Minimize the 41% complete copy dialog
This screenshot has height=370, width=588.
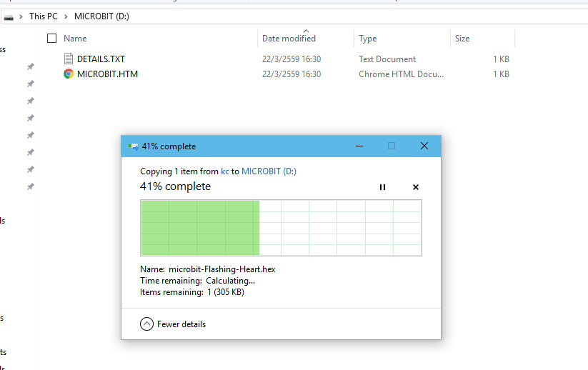point(359,146)
